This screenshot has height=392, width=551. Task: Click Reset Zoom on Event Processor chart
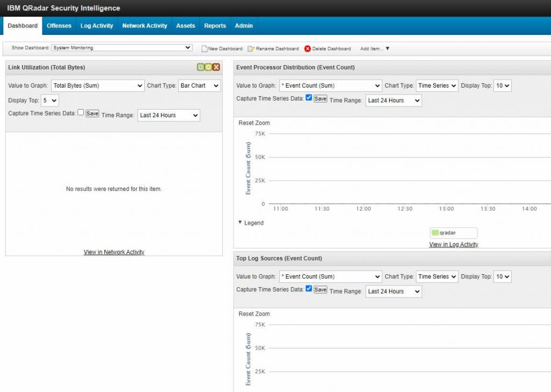click(x=254, y=123)
